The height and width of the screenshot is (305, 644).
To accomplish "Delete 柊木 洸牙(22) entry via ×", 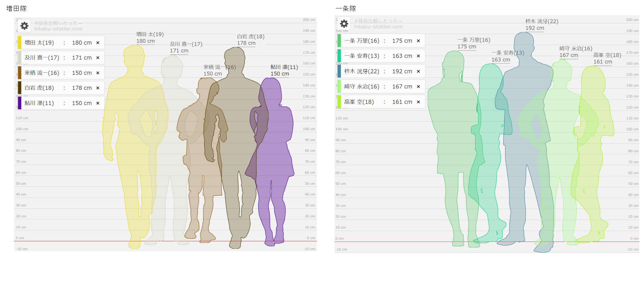I will click(418, 71).
